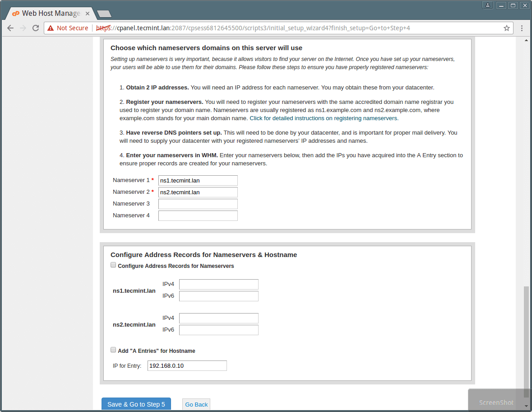Click the "Register your nameservers." text
Viewport: 532px width, 412px height.
(x=165, y=102)
